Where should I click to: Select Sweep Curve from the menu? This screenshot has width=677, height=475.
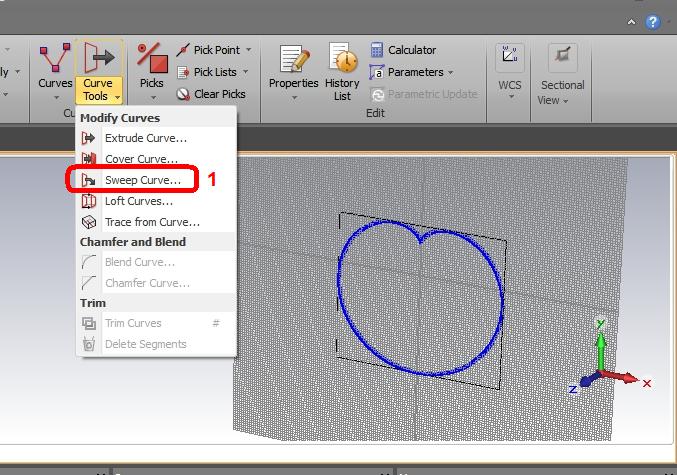[x=143, y=180]
